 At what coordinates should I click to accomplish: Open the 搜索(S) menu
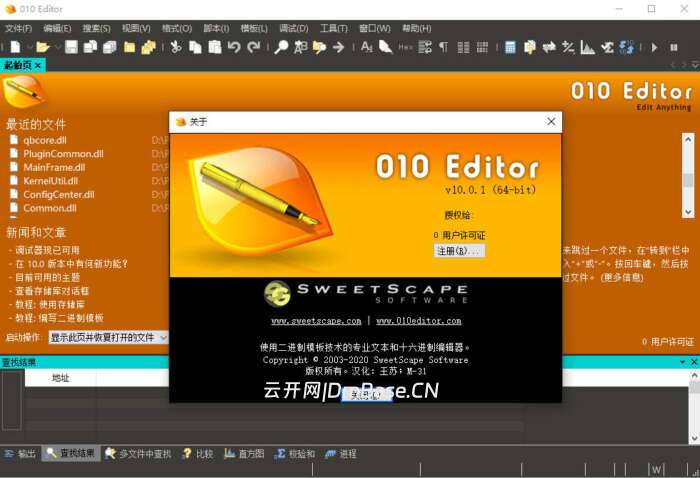click(x=96, y=29)
